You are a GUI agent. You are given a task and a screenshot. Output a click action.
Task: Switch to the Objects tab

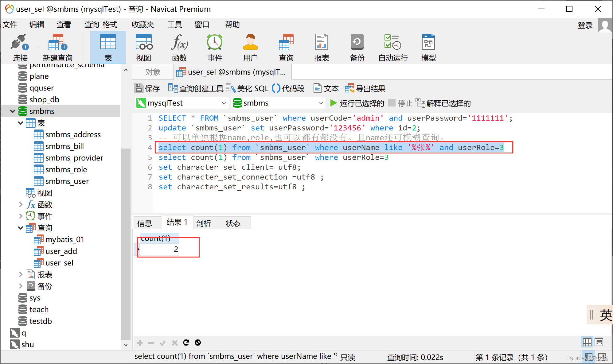[153, 72]
